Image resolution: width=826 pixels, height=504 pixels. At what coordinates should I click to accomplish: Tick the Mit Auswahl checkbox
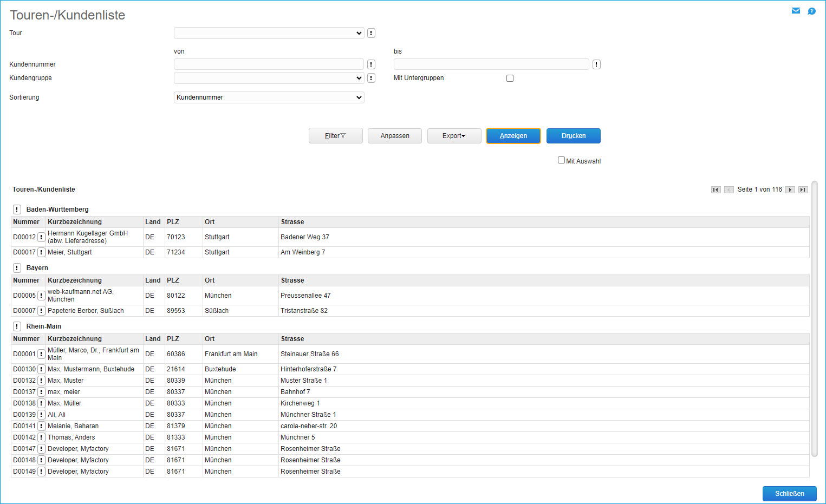tap(562, 160)
